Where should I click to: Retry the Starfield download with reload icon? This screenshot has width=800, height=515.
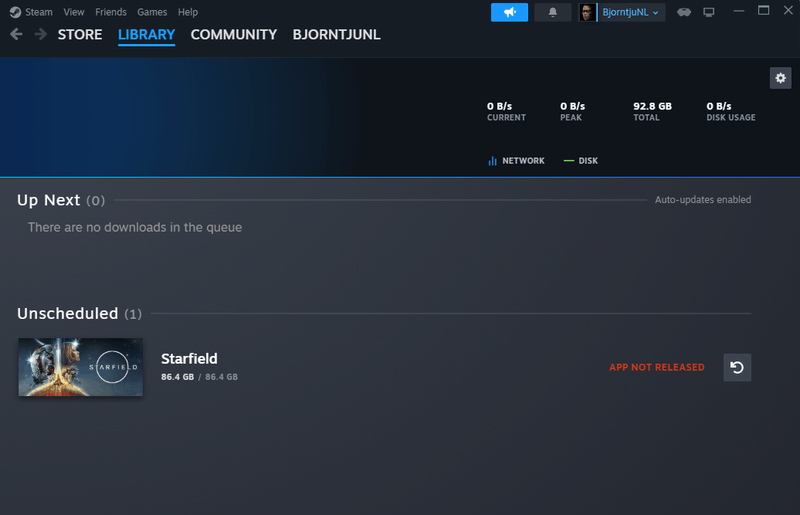[737, 367]
